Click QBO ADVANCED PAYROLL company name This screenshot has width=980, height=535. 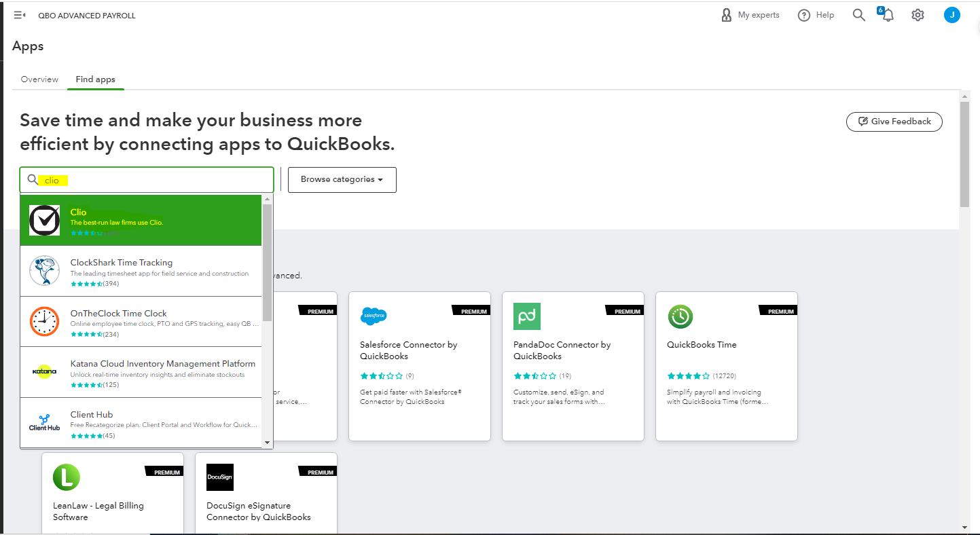tap(87, 16)
